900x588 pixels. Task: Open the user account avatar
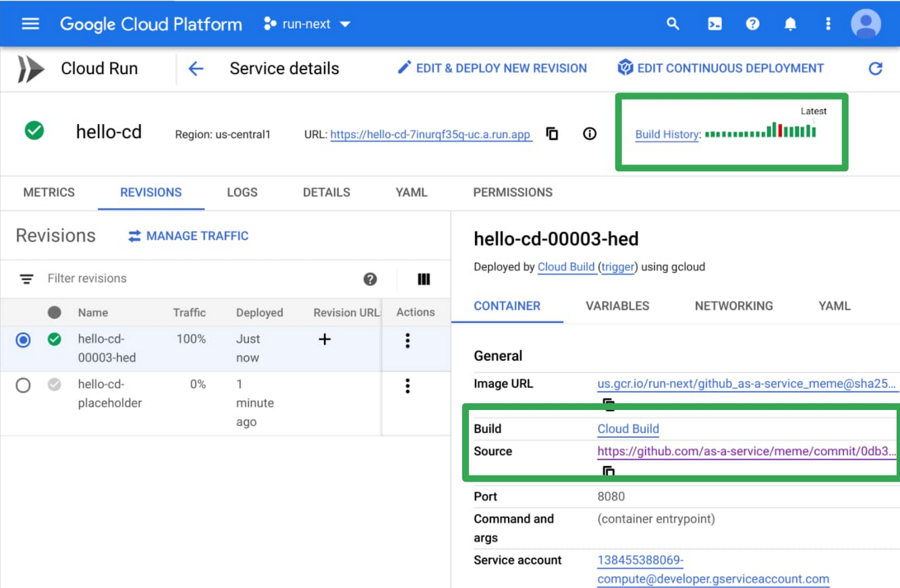(x=866, y=24)
